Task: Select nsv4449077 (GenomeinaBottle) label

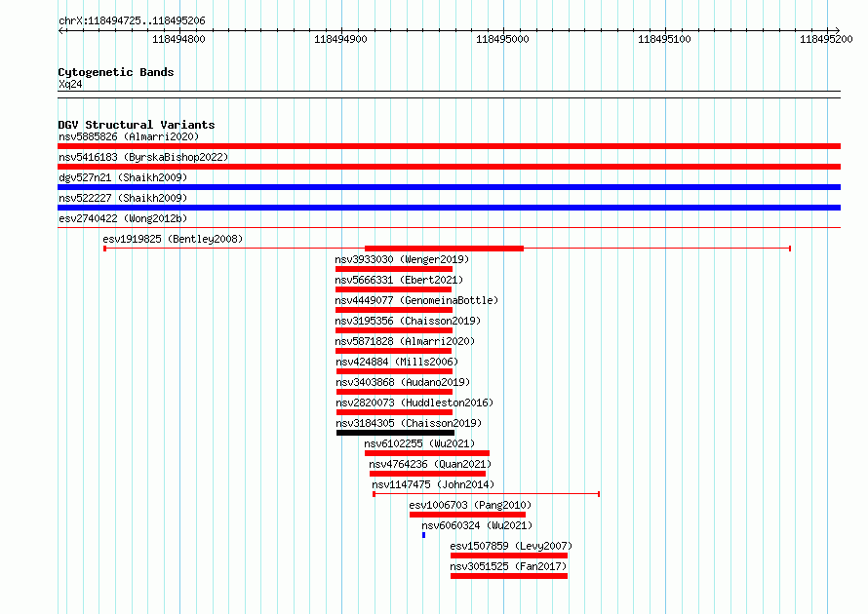Action: point(416,300)
